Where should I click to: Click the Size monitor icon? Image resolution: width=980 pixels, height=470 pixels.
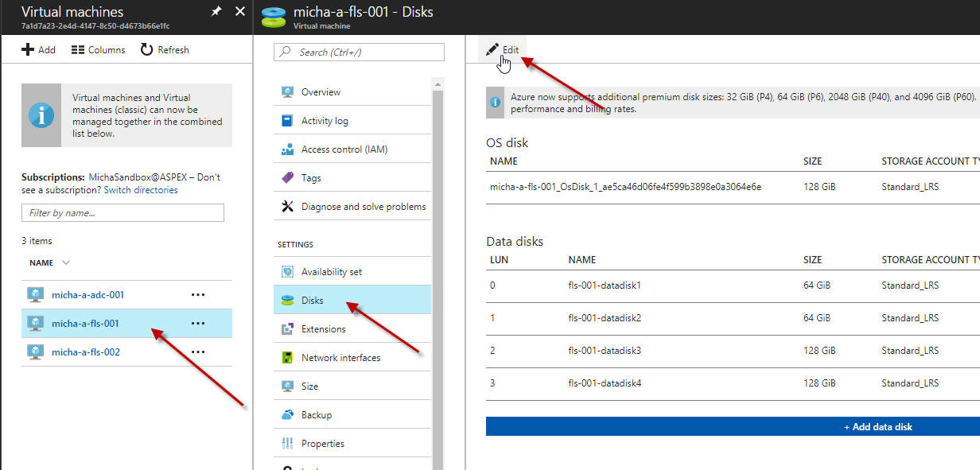[288, 386]
